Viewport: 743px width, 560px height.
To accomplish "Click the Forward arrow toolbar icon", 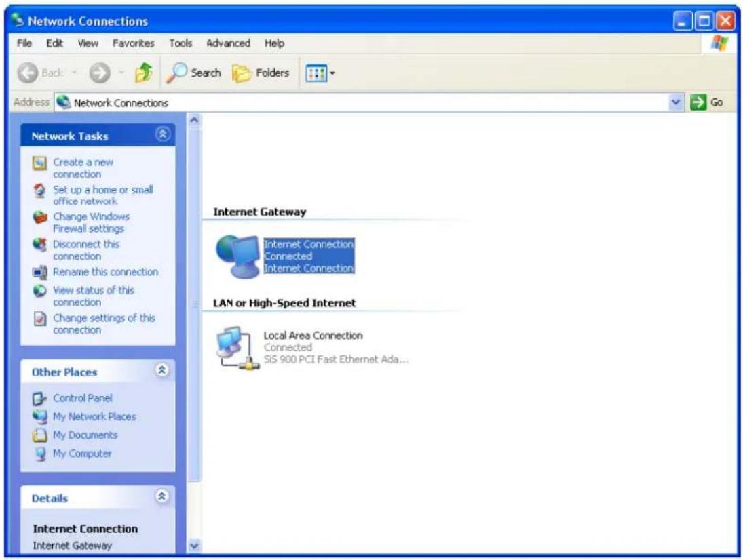I will click(x=100, y=73).
